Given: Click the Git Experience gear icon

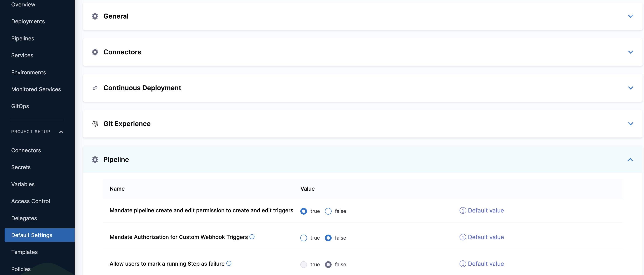Looking at the screenshot, I should pos(95,124).
